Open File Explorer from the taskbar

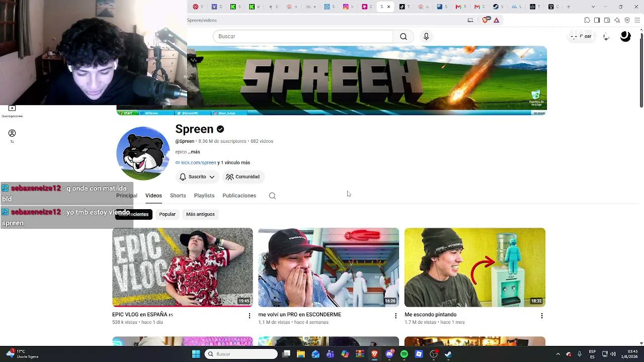[x=301, y=354]
